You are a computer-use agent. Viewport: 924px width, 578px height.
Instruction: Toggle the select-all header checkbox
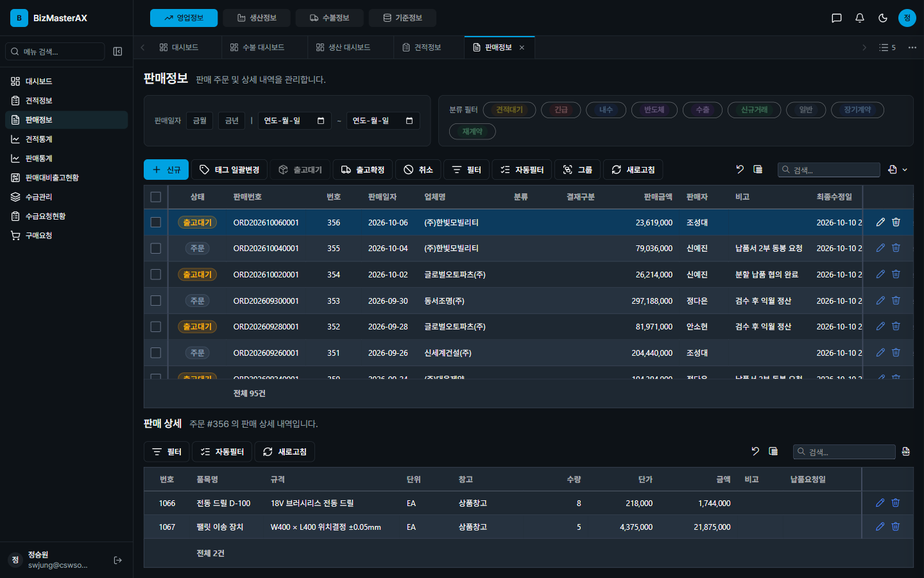click(155, 197)
